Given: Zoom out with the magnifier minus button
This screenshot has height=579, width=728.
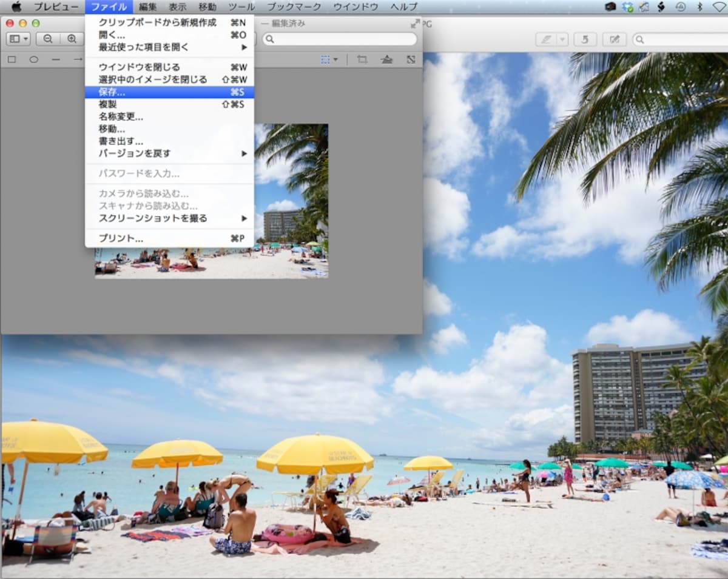Looking at the screenshot, I should click(x=48, y=39).
